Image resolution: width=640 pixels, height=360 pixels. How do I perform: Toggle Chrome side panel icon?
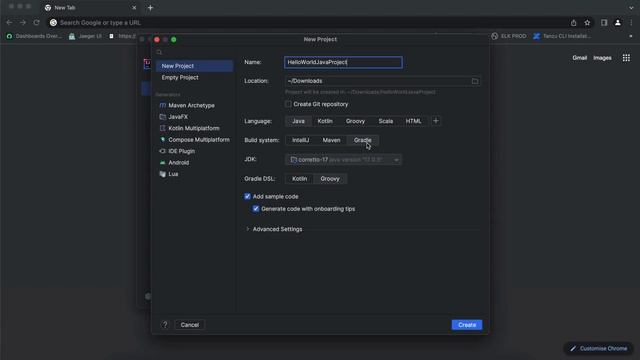pyautogui.click(x=604, y=23)
